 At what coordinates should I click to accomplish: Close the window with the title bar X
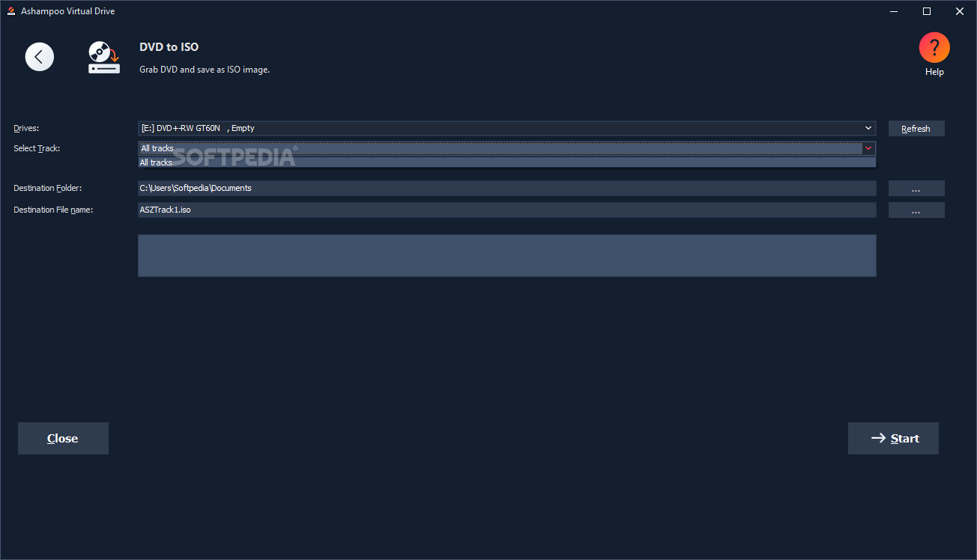tap(960, 11)
